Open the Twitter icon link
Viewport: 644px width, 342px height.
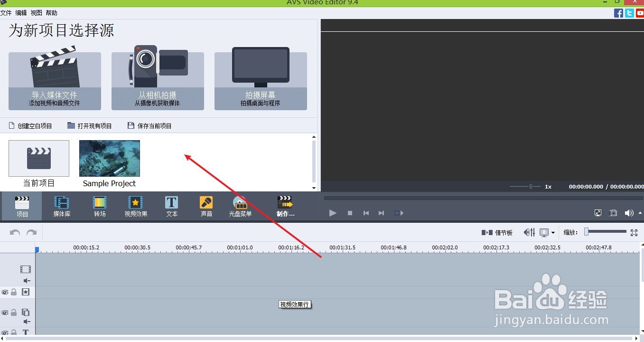(629, 13)
